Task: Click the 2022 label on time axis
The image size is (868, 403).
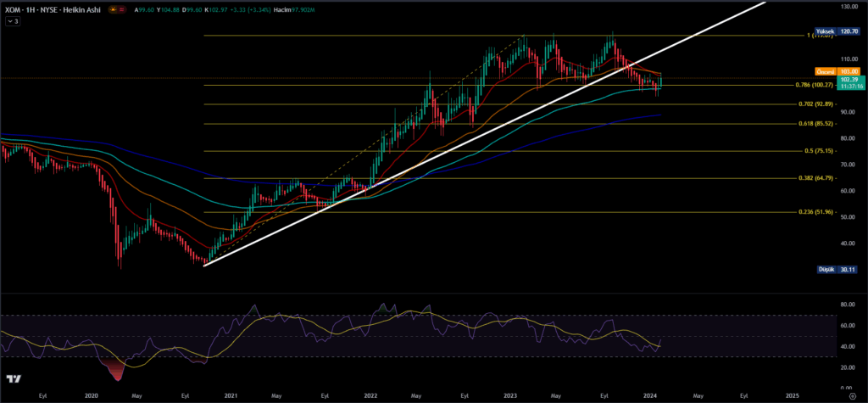Action: coord(370,396)
